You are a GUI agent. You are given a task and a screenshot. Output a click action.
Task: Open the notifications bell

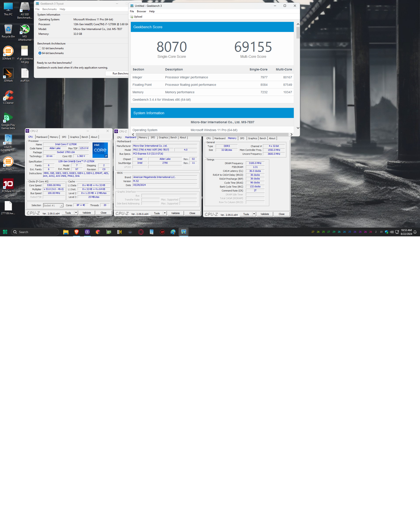[415, 232]
